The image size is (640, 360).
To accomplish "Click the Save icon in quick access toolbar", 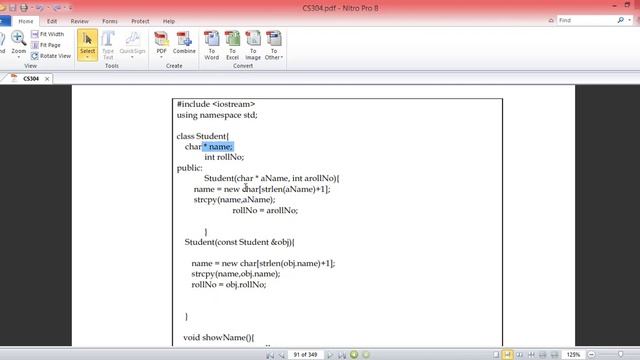I will click(x=13, y=8).
